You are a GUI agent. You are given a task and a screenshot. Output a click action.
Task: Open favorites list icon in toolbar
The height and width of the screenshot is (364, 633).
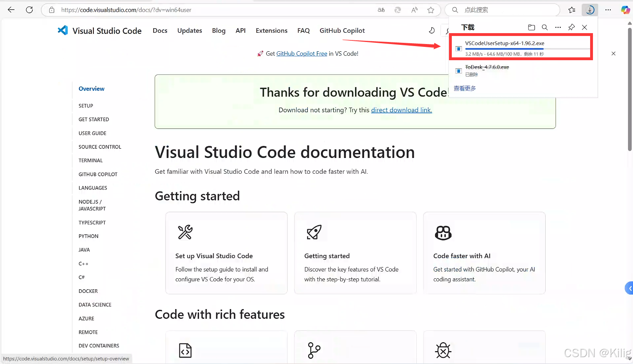(x=572, y=10)
